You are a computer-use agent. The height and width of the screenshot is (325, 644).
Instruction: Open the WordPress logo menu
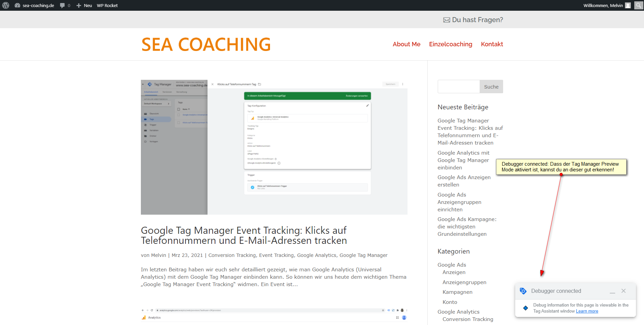(x=6, y=5)
